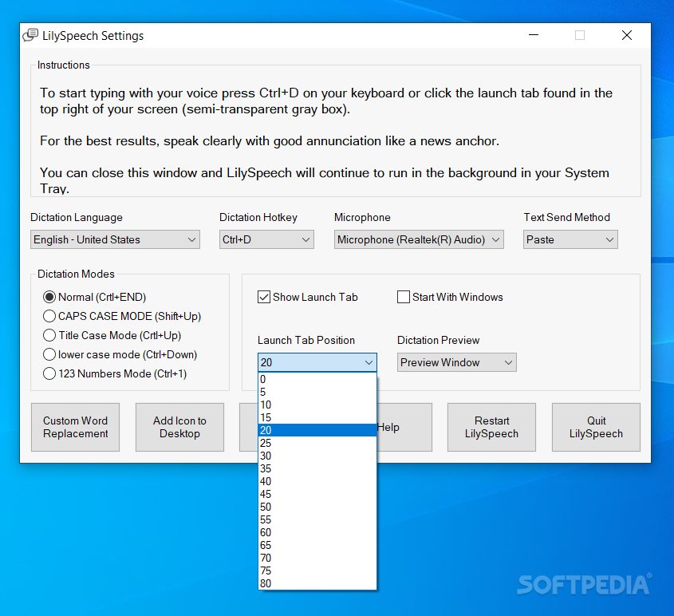674x616 pixels.
Task: Select 30 in the dropdown list
Action: [317, 456]
